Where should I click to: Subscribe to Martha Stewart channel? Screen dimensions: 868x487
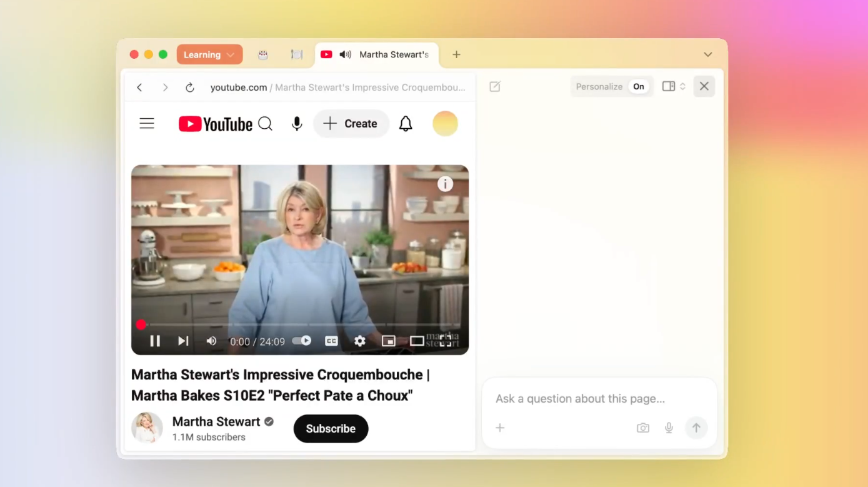(331, 429)
